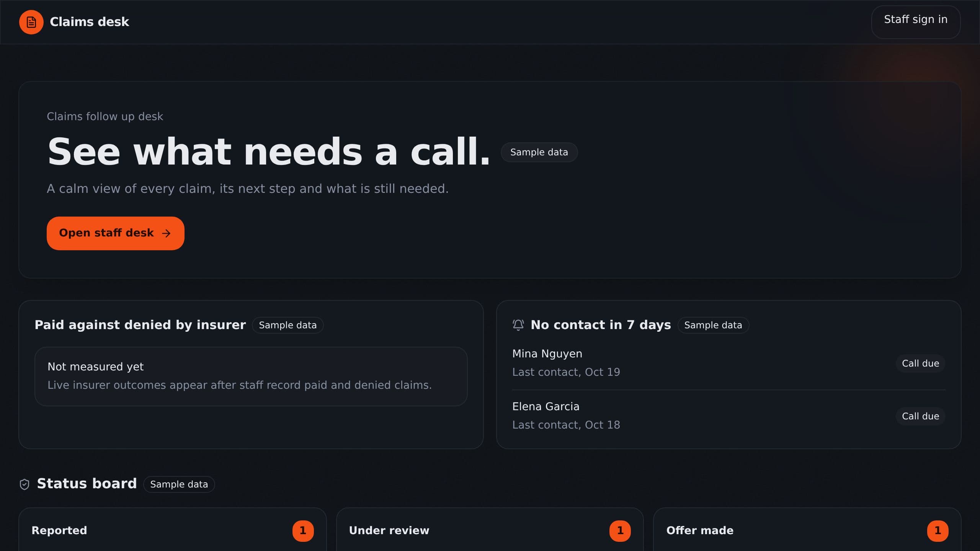This screenshot has width=980, height=551.
Task: Click the Open staff desk button
Action: point(116,233)
